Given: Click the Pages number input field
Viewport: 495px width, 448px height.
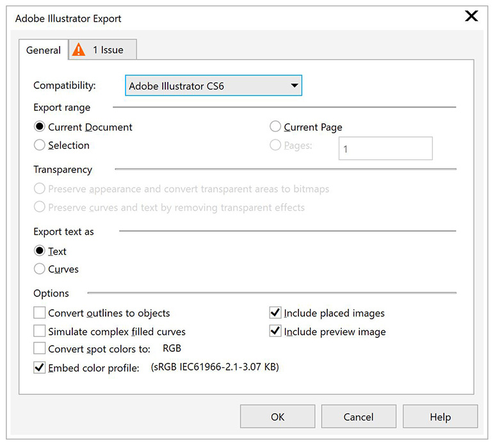Looking at the screenshot, I should [x=385, y=148].
